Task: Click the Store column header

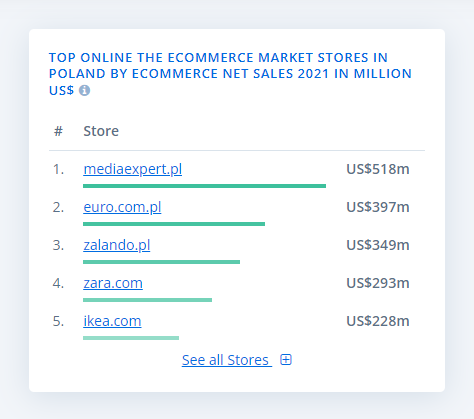Action: pyautogui.click(x=101, y=131)
